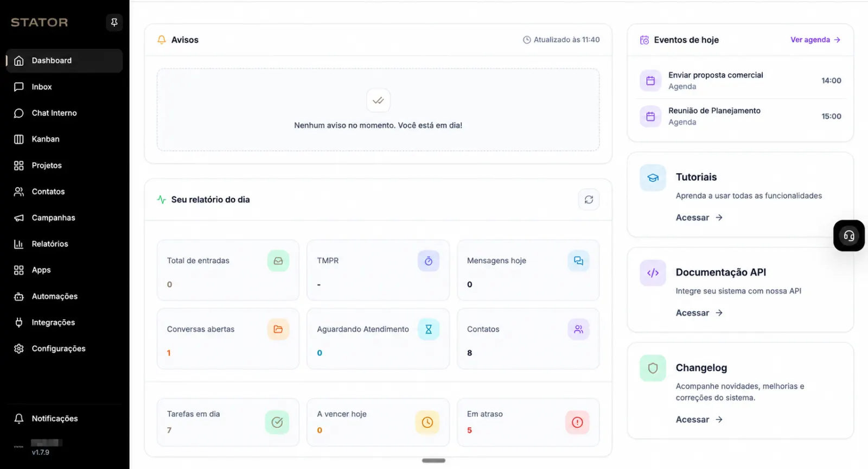This screenshot has height=469, width=868.
Task: Click the Tarefas em dia card
Action: (x=228, y=422)
